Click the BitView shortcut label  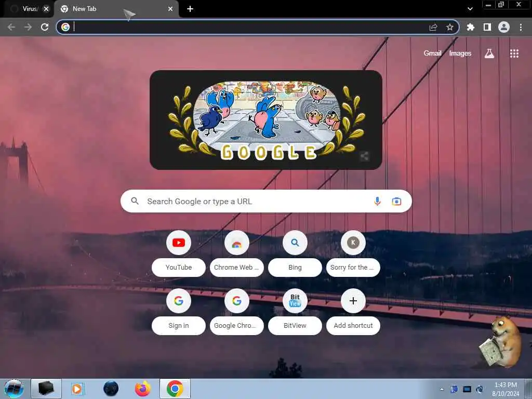pos(295,325)
